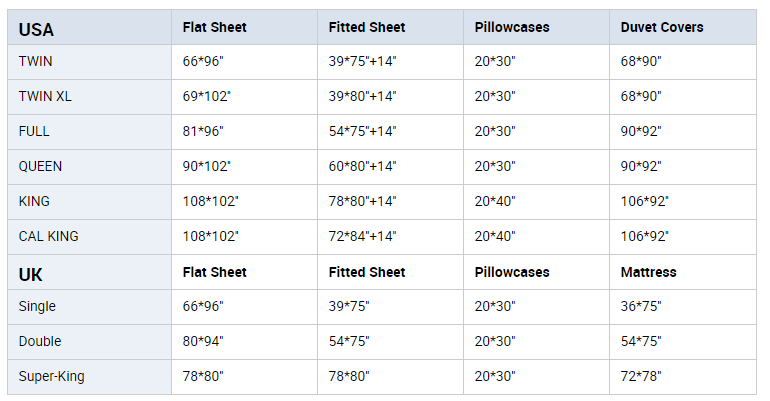
Task: Select the CAL KING row label
Action: pos(48,236)
